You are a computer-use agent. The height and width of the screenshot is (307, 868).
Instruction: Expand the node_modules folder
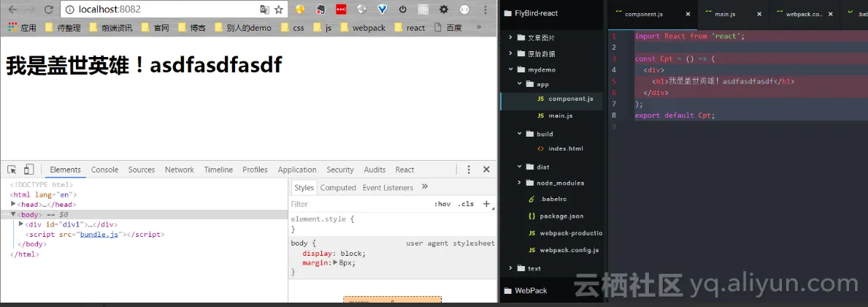click(x=520, y=183)
